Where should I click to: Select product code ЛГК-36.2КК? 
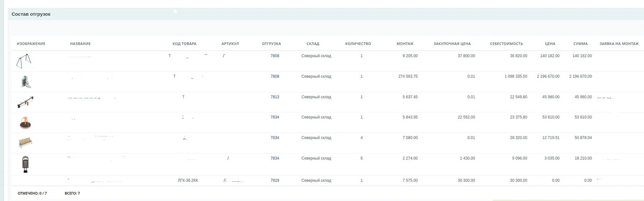pyautogui.click(x=188, y=181)
